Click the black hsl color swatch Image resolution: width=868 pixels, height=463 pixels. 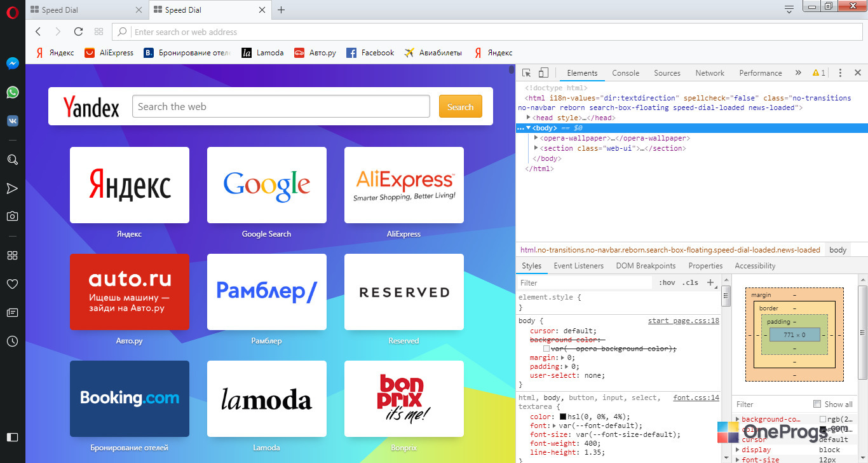(563, 417)
